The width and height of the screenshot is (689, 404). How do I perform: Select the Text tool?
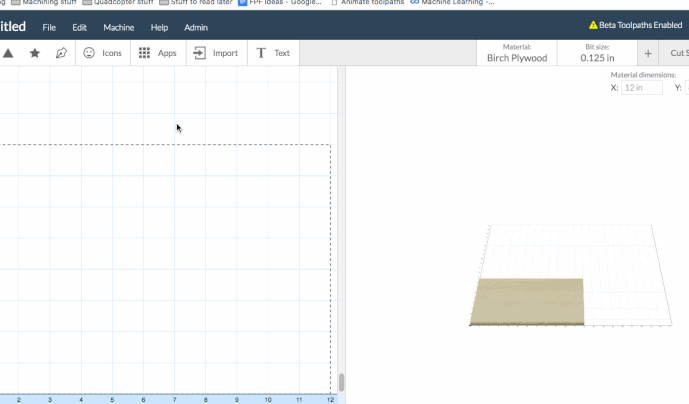point(273,53)
